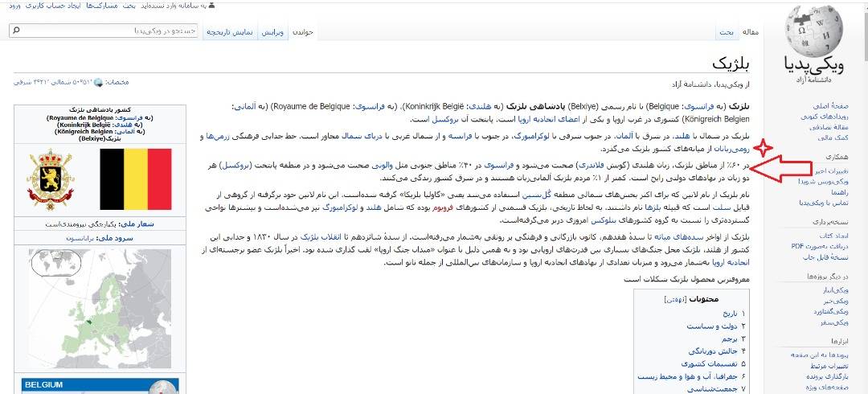This screenshot has width=868, height=394.
Task: Open the ویرایش (Edit) tab
Action: (x=272, y=32)
